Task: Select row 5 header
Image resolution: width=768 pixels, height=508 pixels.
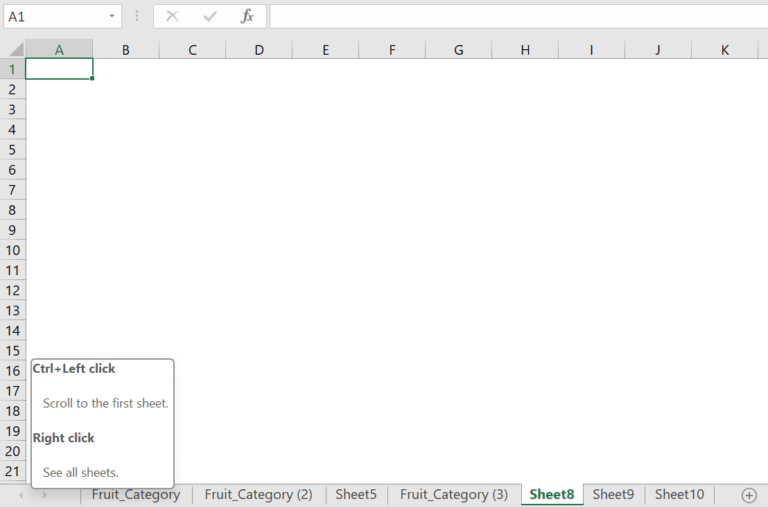Action: point(13,149)
